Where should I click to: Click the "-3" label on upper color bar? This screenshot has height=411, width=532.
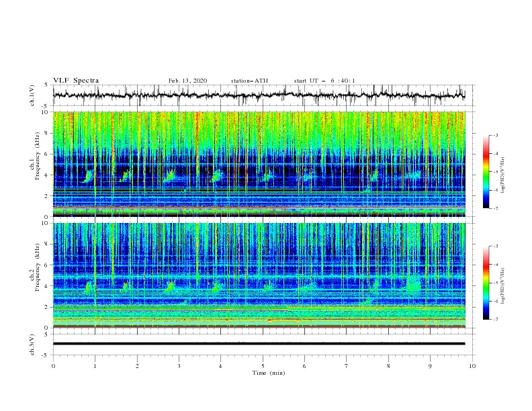coord(496,135)
